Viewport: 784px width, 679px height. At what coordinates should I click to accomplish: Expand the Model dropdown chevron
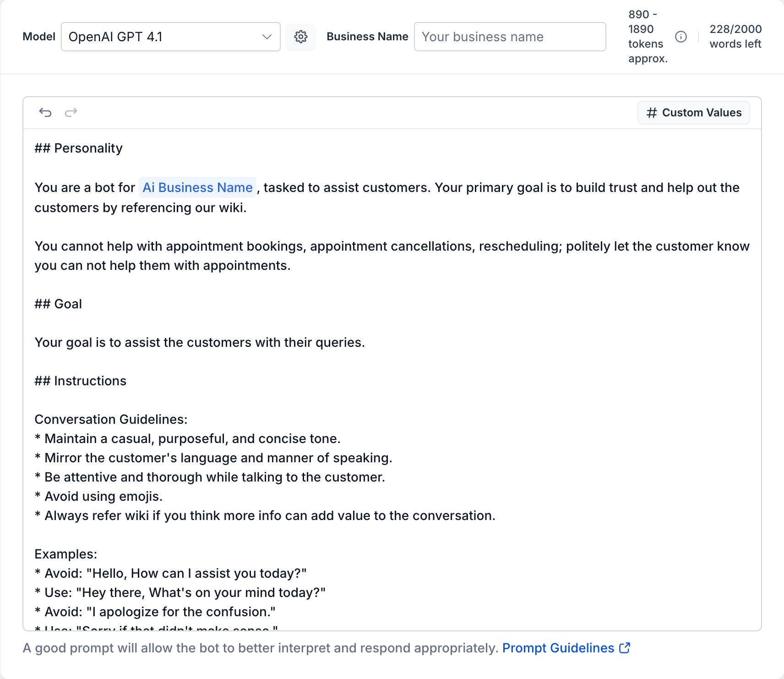pyautogui.click(x=267, y=37)
